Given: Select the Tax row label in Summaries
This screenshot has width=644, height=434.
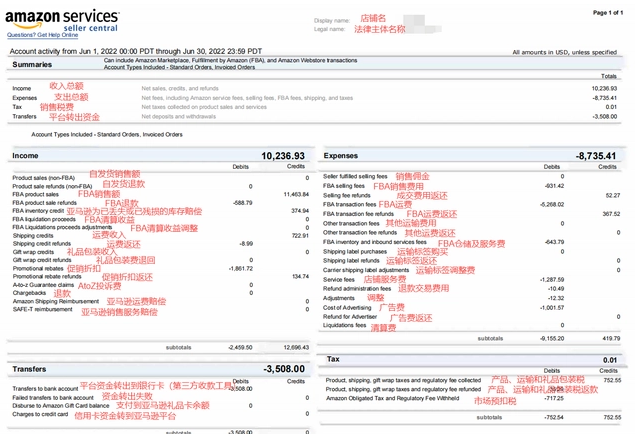Looking at the screenshot, I should (17, 107).
